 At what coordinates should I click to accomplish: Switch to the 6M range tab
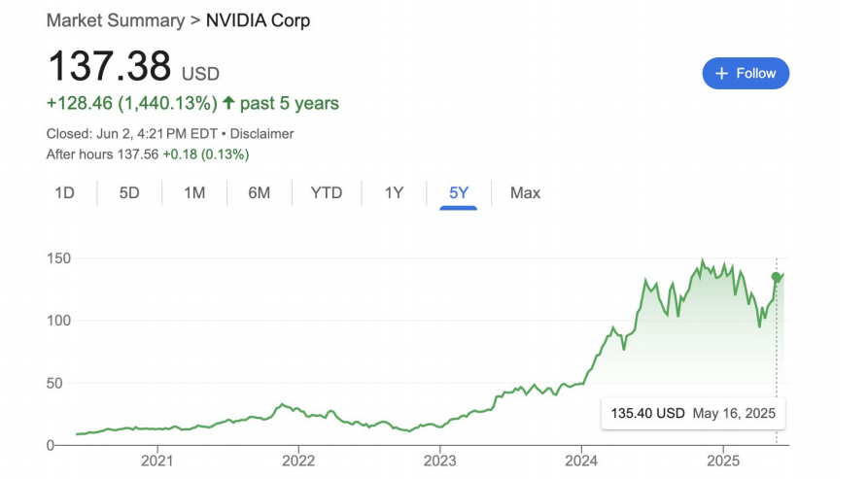coord(260,193)
